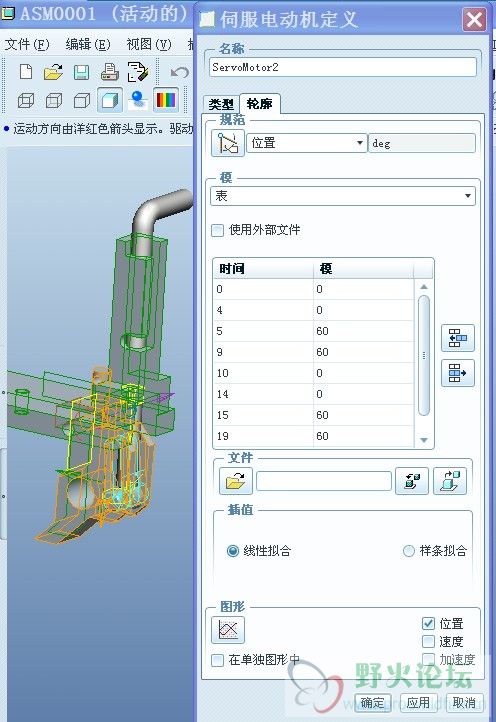Click the ServoMotor2 name input field
The height and width of the screenshot is (722, 496).
point(343,67)
